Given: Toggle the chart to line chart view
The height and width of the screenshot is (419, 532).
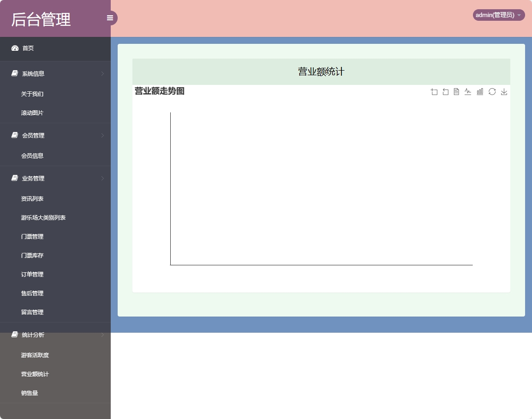Looking at the screenshot, I should (x=468, y=92).
